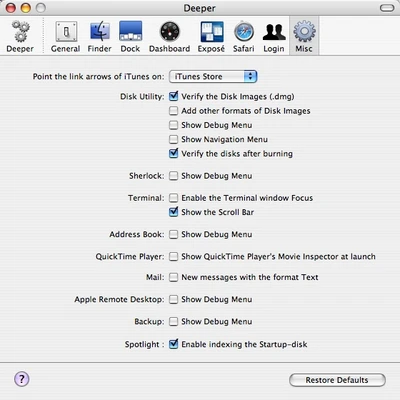Switch to the Finder pane

coord(99,36)
